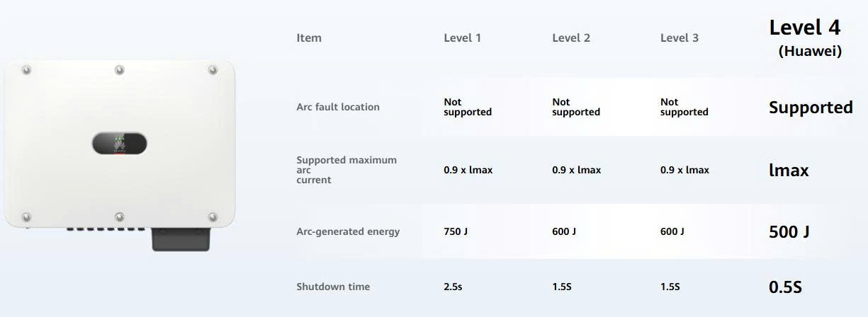Click the top-right screw on the inverter
Viewport: 868px width, 317px height.
click(213, 69)
